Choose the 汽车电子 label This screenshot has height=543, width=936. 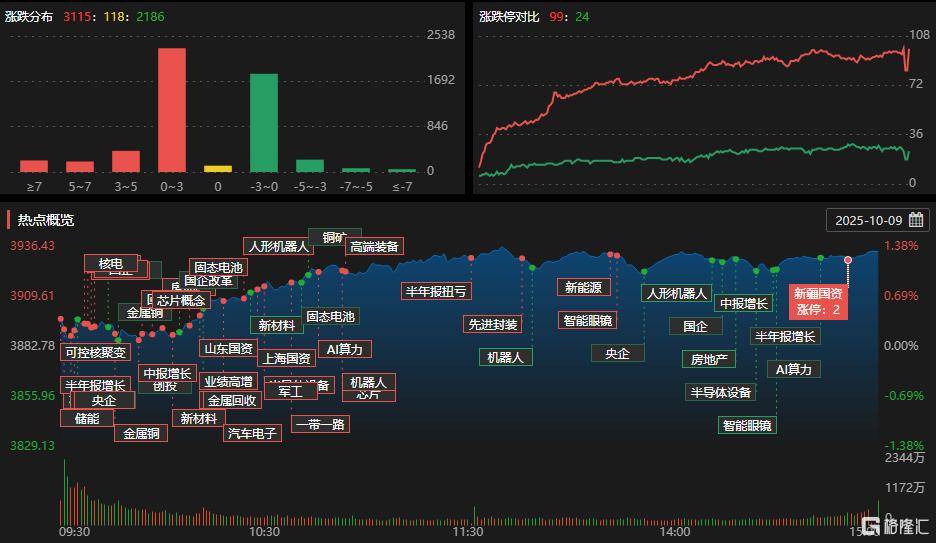pyautogui.click(x=253, y=433)
